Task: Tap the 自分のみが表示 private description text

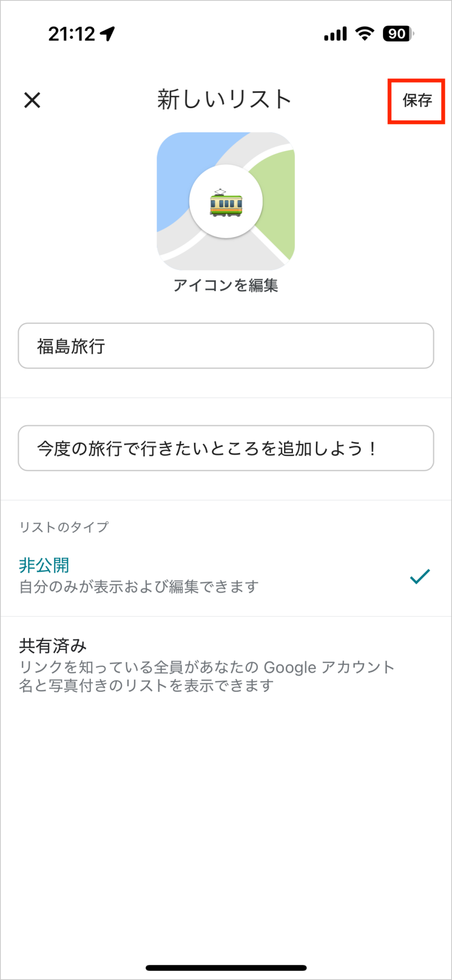Action: [139, 587]
